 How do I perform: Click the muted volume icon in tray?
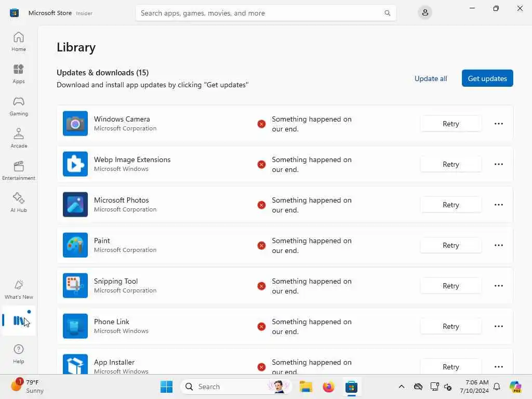click(448, 387)
